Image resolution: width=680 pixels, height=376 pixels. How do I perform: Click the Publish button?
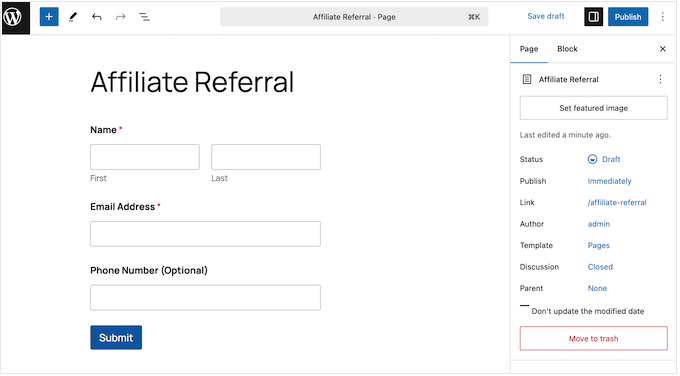tap(628, 17)
